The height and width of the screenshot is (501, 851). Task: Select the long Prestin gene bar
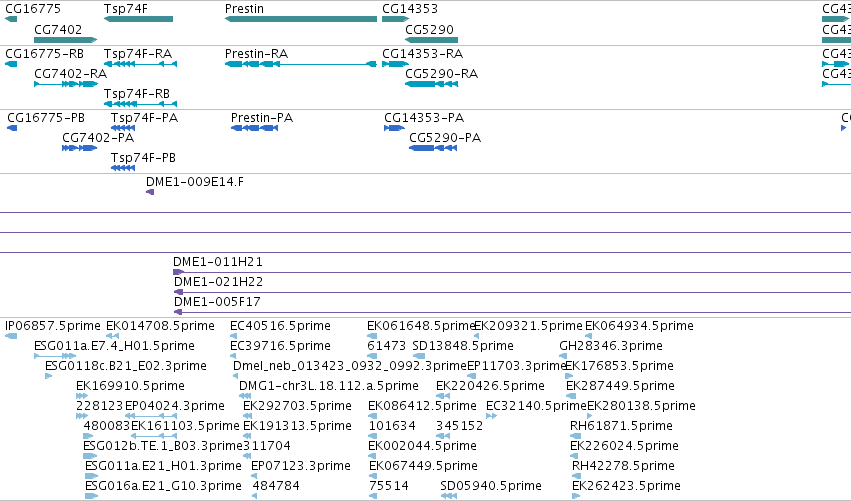(301, 19)
